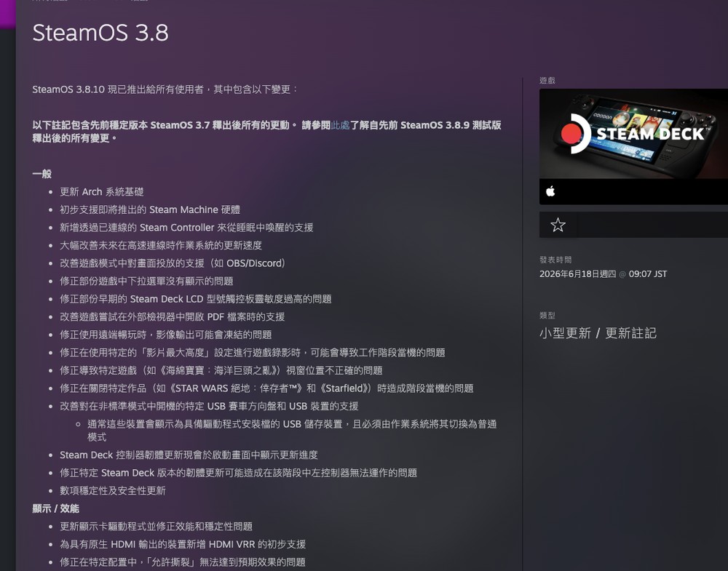The width and height of the screenshot is (728, 571).
Task: Click the 09:07 JST time text
Action: pos(648,274)
